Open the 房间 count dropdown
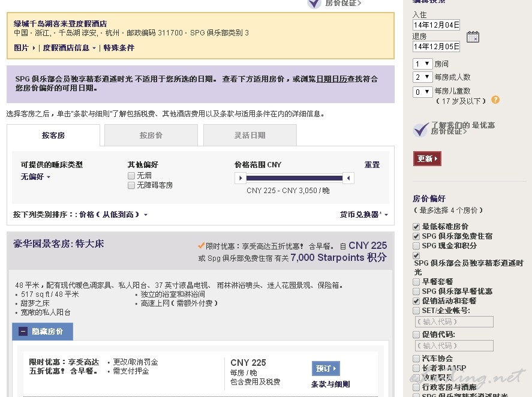The height and width of the screenshot is (397, 532). [x=422, y=64]
